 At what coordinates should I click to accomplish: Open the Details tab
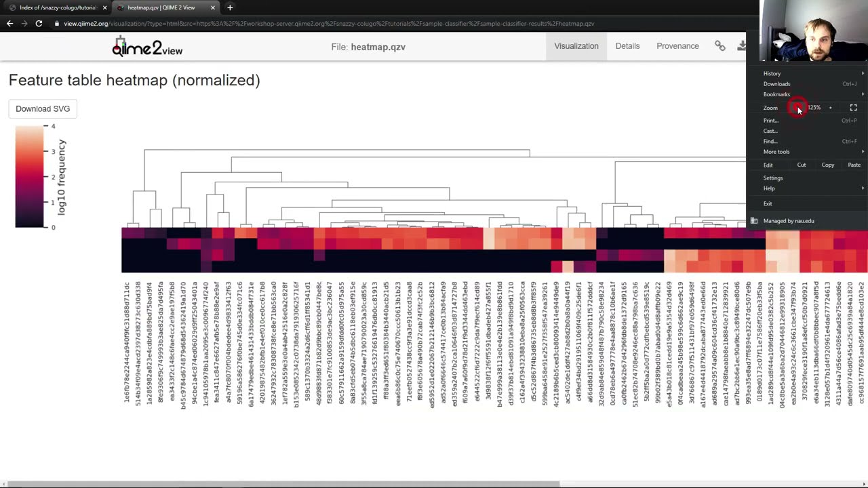pyautogui.click(x=627, y=46)
